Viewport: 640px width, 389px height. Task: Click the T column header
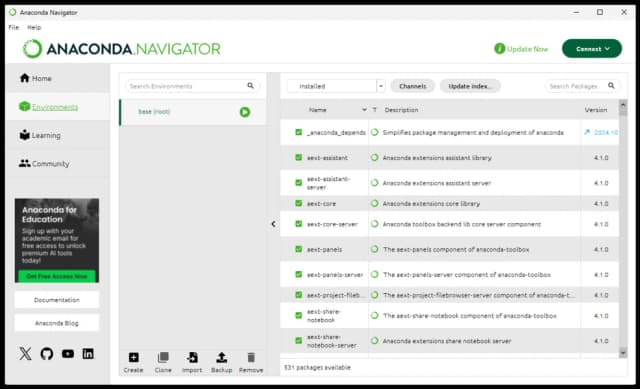[374, 110]
